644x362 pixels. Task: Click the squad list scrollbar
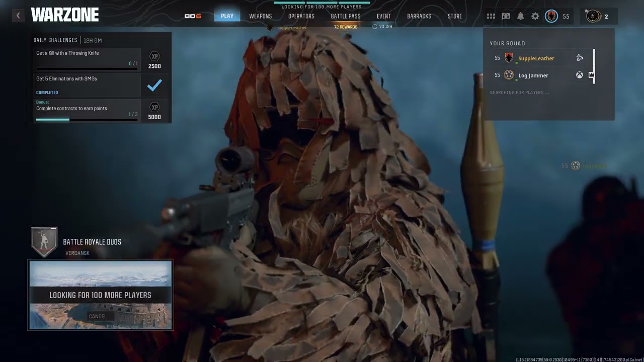coord(594,66)
